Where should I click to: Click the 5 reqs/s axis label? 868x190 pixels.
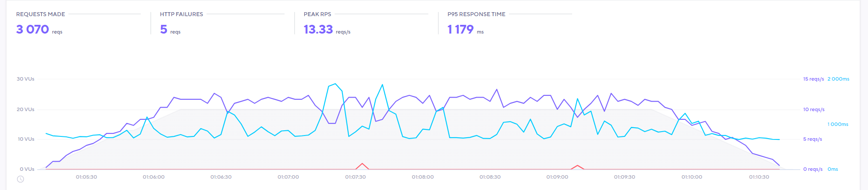point(813,139)
